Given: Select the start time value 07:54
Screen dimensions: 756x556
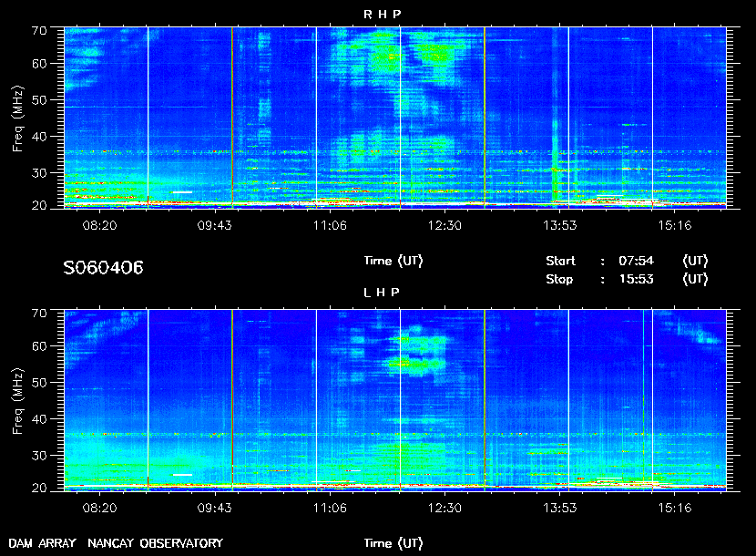Looking at the screenshot, I should [x=636, y=261].
